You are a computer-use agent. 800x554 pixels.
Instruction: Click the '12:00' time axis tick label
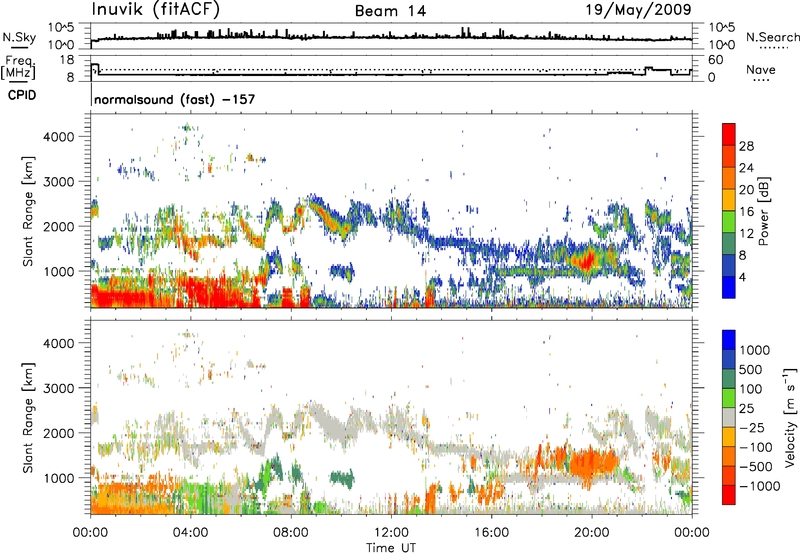pos(391,533)
